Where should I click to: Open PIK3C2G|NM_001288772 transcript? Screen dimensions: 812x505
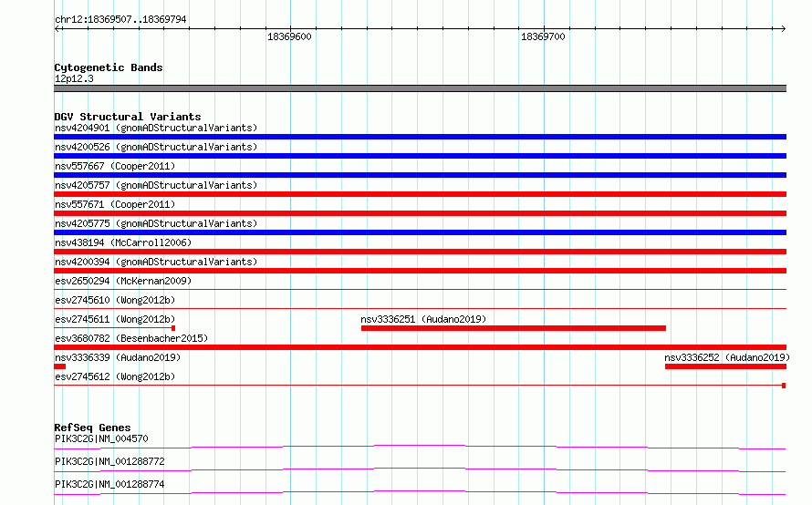click(109, 461)
